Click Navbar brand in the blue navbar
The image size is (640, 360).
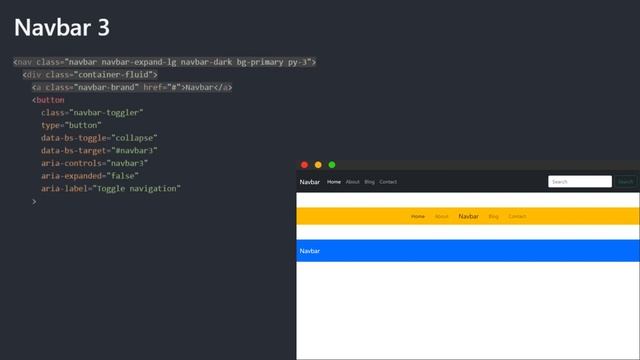click(x=310, y=251)
